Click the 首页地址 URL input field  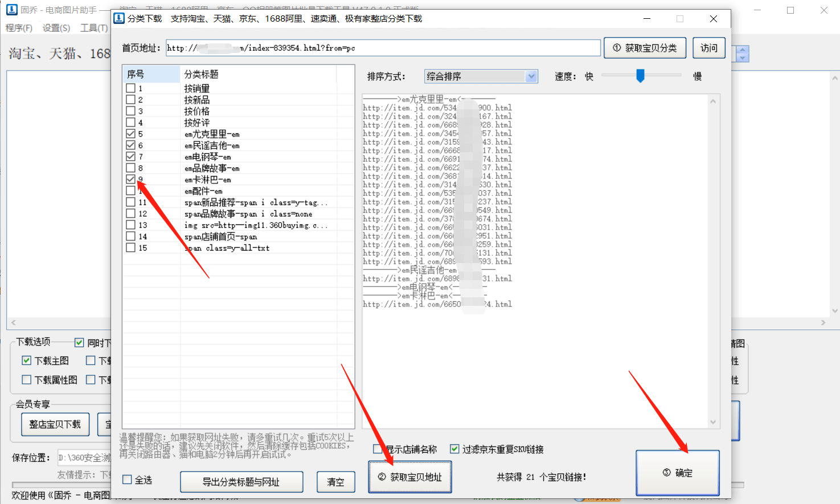pyautogui.click(x=383, y=48)
